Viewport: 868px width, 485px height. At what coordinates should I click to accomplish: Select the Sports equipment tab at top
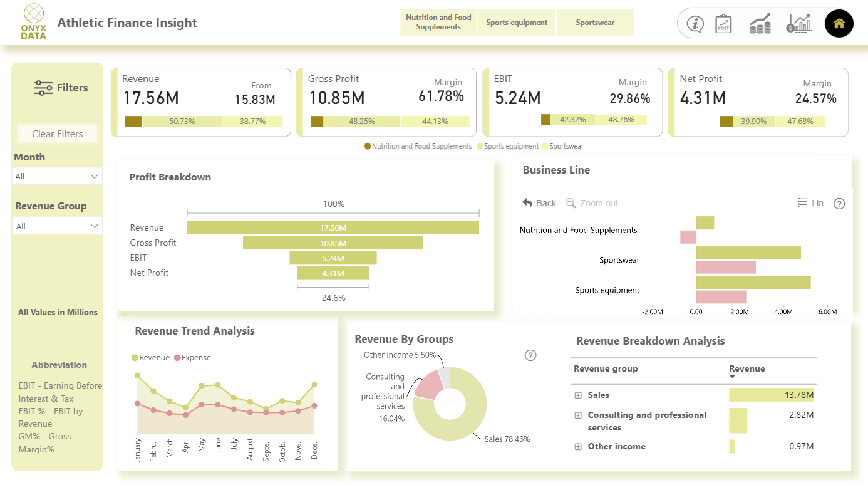(517, 23)
